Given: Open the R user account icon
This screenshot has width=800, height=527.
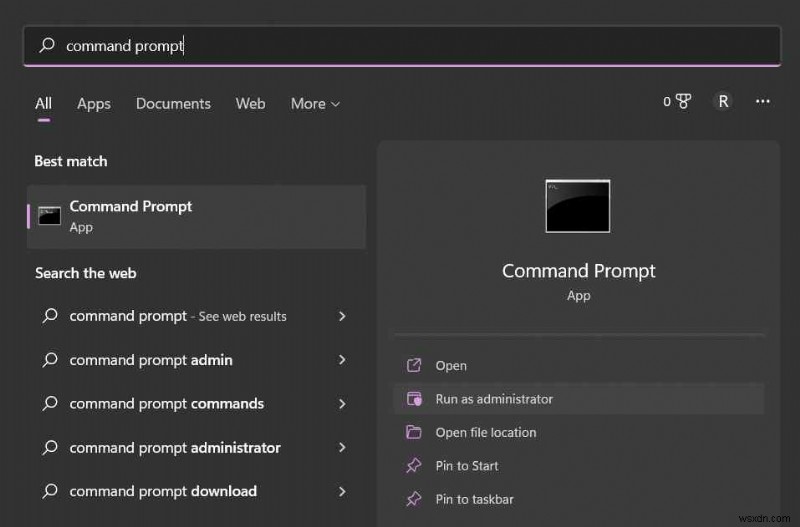Looking at the screenshot, I should coord(723,101).
